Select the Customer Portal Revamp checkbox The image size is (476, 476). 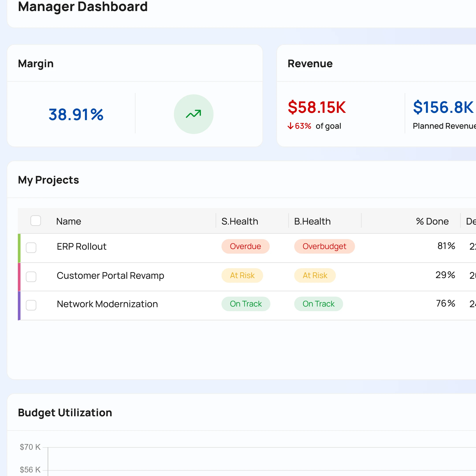pyautogui.click(x=31, y=277)
